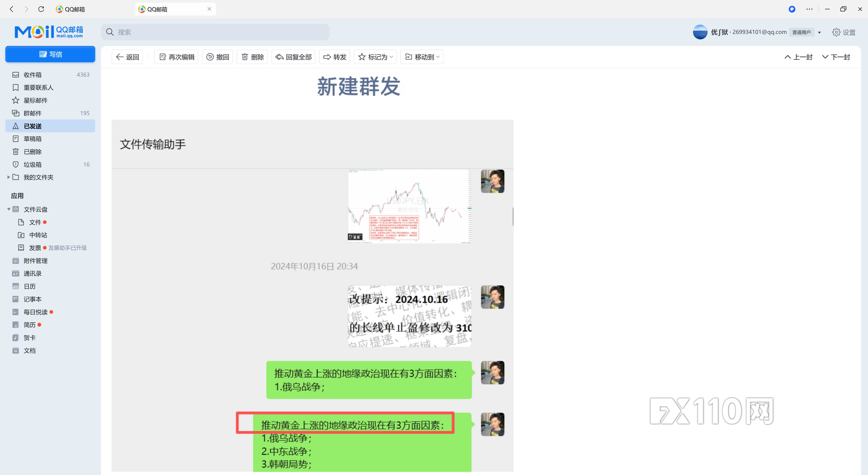This screenshot has width=868, height=475.
Task: Collapse the 文件云盘 tree arrow
Action: [8, 209]
